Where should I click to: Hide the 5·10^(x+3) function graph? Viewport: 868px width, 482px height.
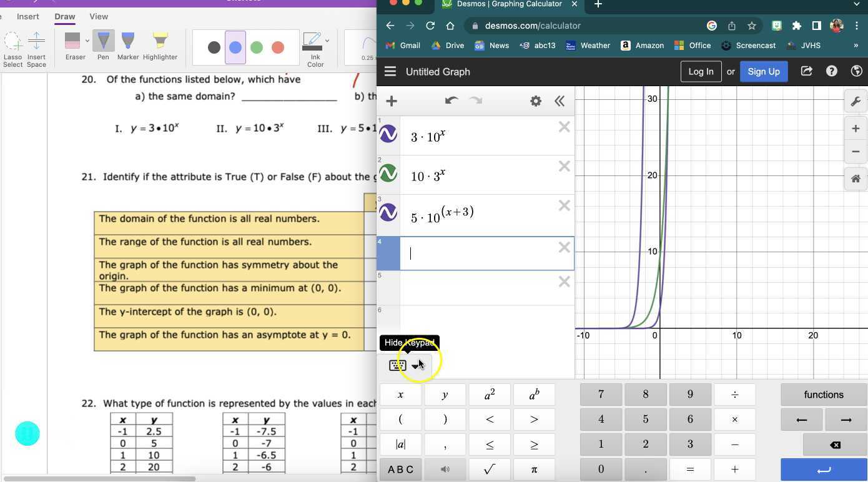point(388,212)
